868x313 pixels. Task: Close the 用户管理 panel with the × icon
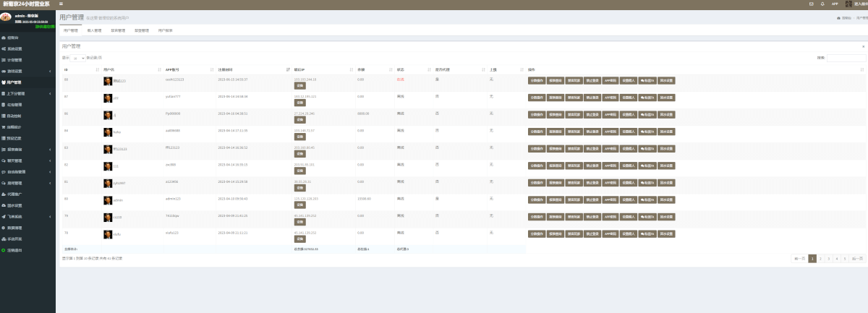pyautogui.click(x=863, y=46)
